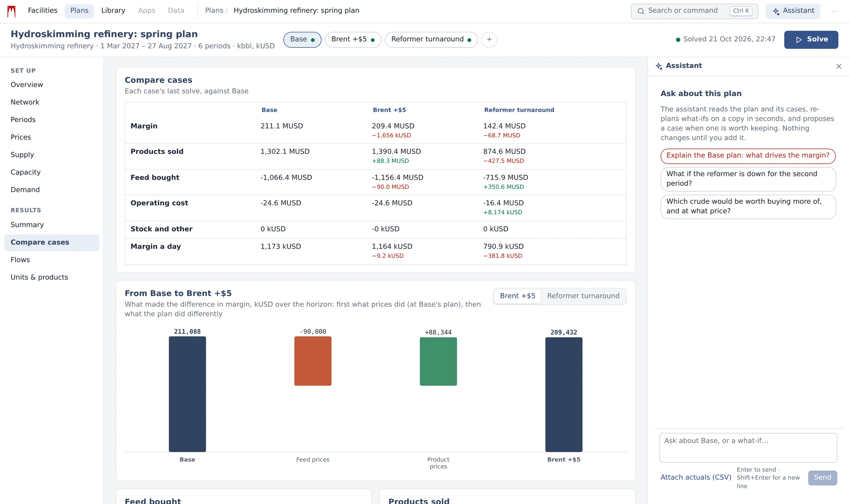
Task: Open Demand in the sidebar
Action: (x=52, y=190)
